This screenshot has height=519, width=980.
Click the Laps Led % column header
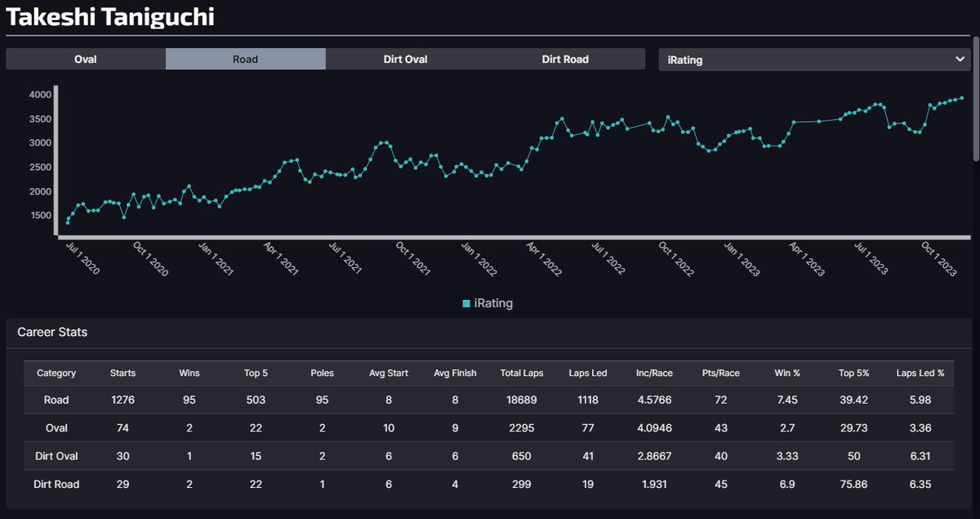pyautogui.click(x=920, y=373)
